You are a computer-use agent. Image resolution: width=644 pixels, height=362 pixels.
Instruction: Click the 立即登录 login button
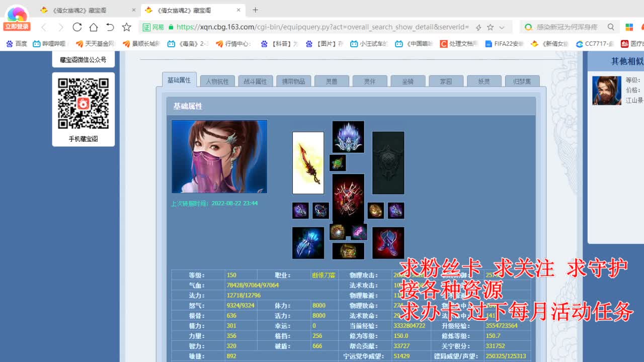(17, 27)
